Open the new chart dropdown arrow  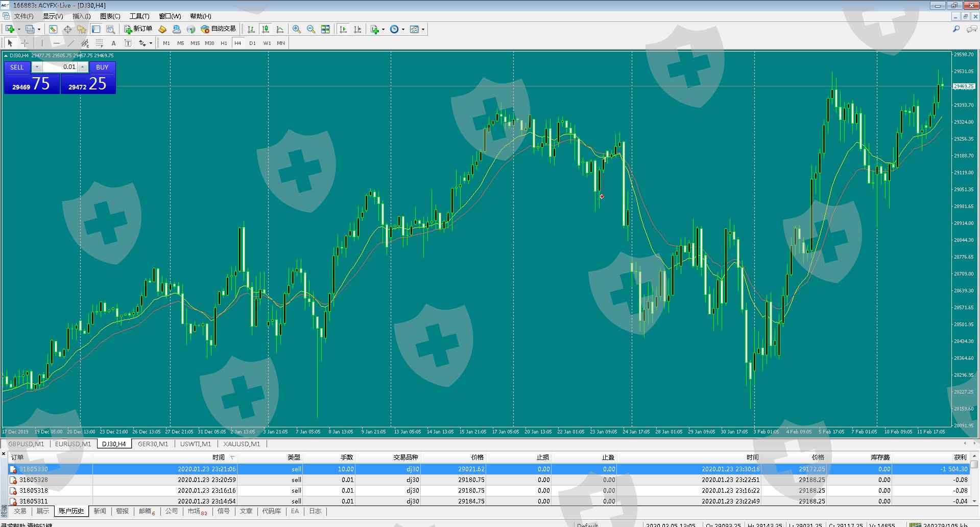[x=19, y=29]
